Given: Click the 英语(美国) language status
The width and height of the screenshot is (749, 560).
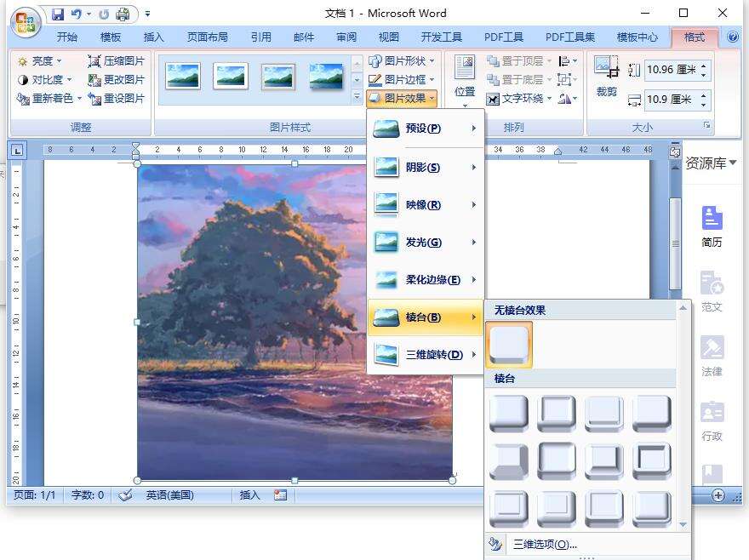Looking at the screenshot, I should (x=169, y=495).
